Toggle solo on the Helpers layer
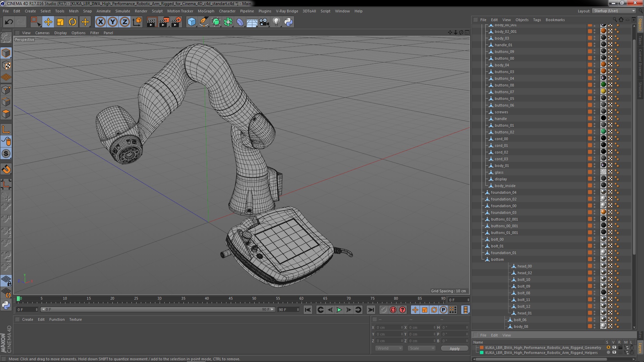The height and width of the screenshot is (362, 644). pos(608,353)
